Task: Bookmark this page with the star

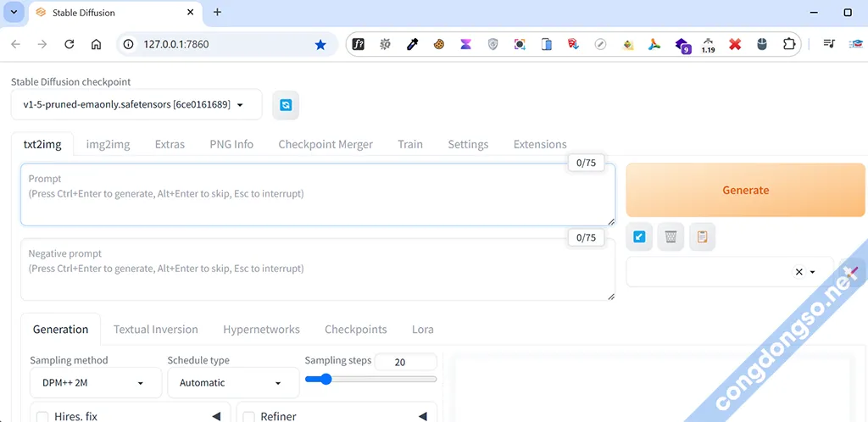Action: pos(320,45)
